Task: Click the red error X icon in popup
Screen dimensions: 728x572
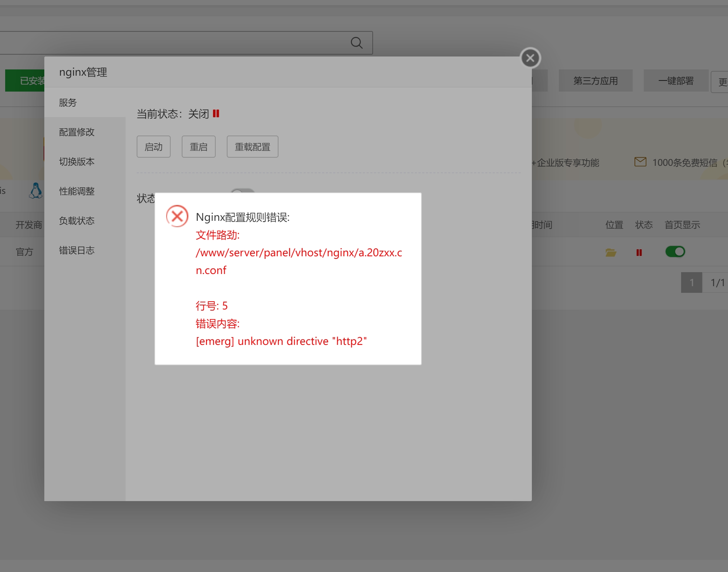Action: tap(177, 216)
